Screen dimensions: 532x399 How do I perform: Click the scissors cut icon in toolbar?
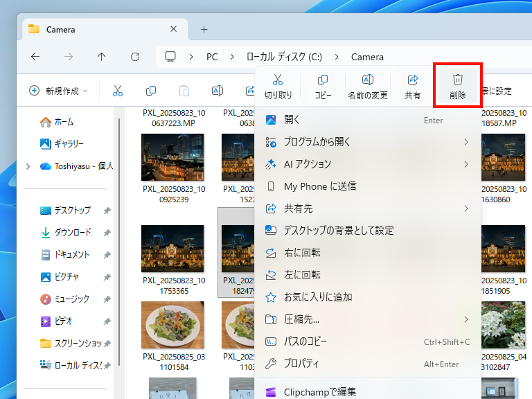pos(117,91)
